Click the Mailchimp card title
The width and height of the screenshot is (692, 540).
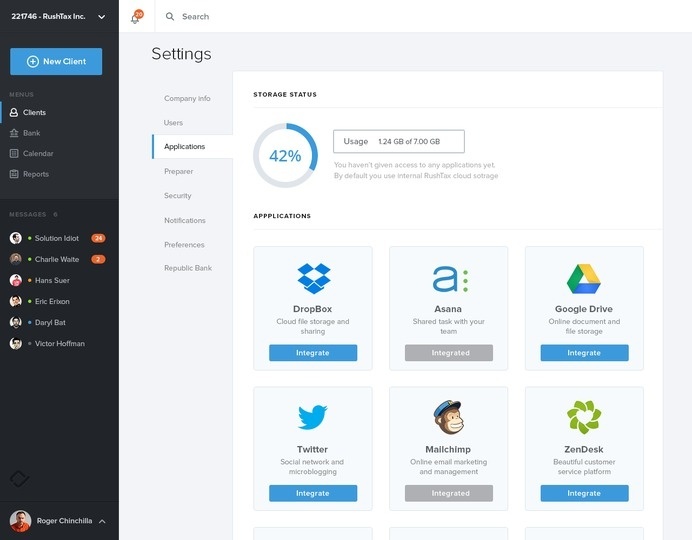click(x=448, y=449)
